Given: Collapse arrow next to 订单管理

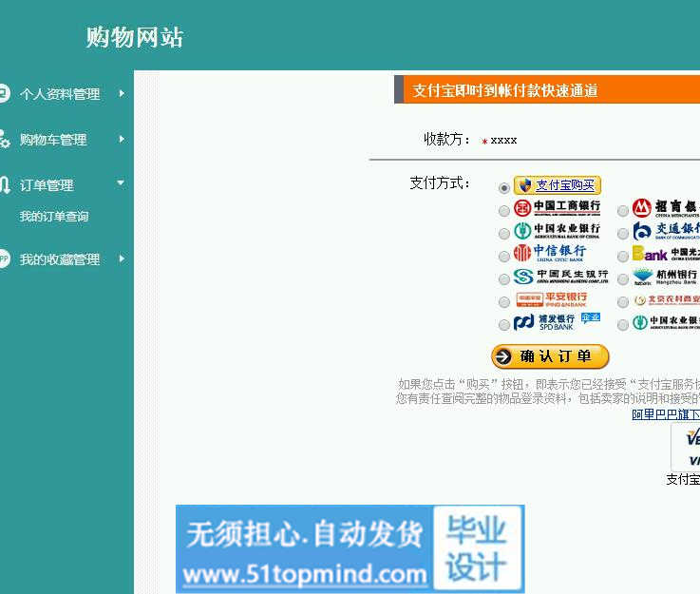Looking at the screenshot, I should pos(121,182).
